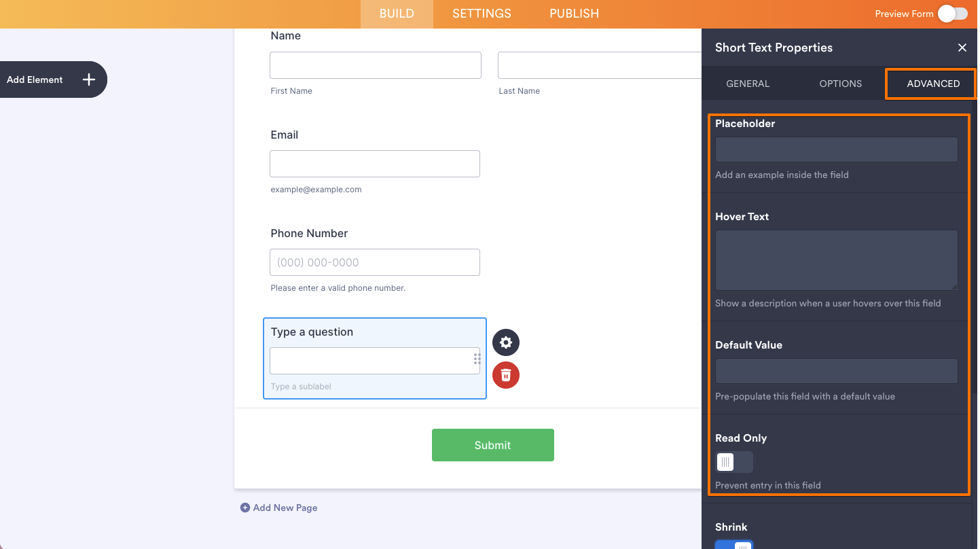Edit the 'Type a question' label
The width and height of the screenshot is (980, 549).
(x=312, y=332)
